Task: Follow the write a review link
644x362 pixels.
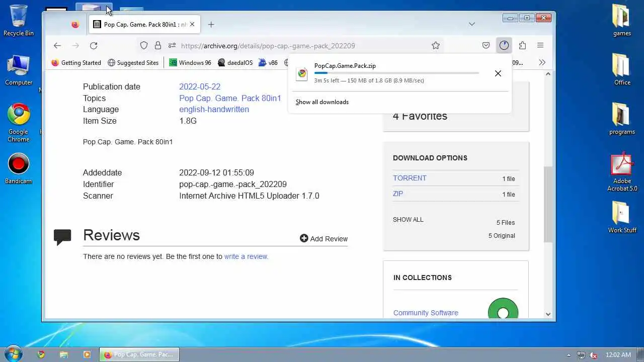Action: pos(246,256)
